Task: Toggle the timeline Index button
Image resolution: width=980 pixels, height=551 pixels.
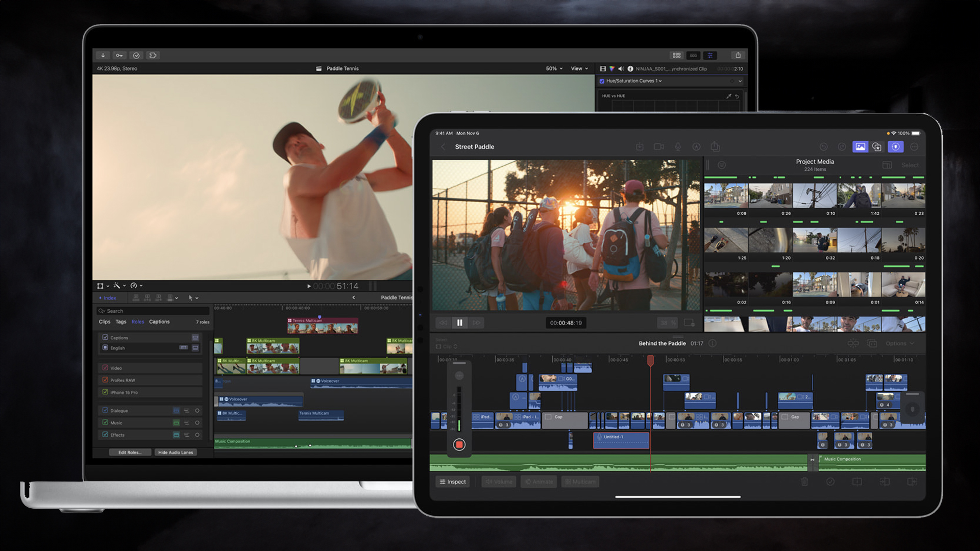Action: pos(107,297)
